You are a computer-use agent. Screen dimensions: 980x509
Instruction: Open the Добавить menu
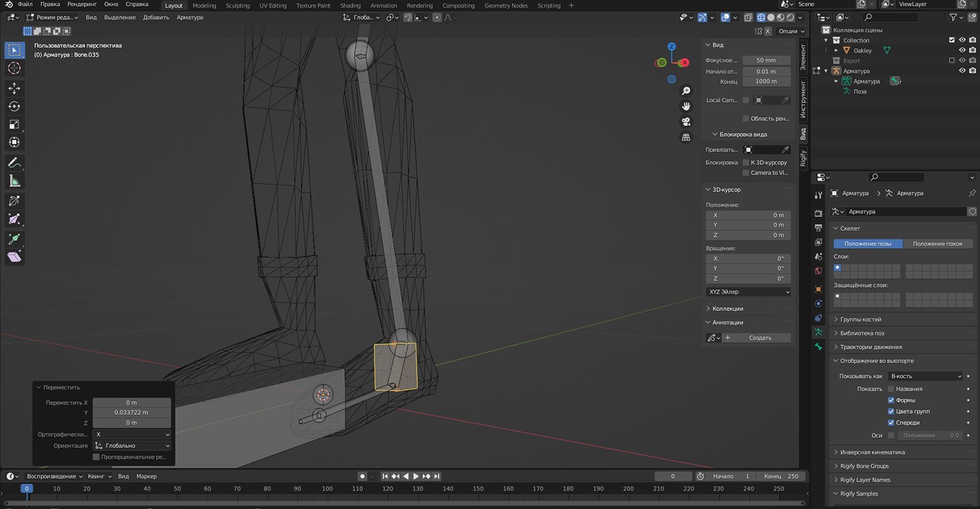click(156, 17)
